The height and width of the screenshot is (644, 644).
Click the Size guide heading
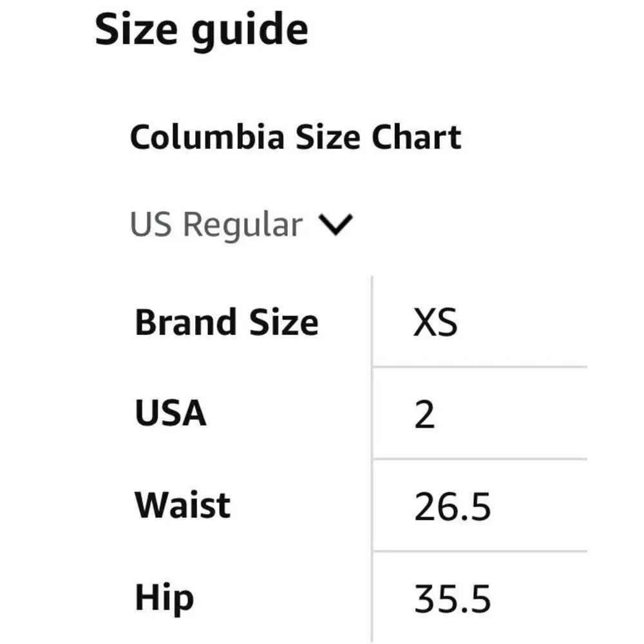pos(201,31)
